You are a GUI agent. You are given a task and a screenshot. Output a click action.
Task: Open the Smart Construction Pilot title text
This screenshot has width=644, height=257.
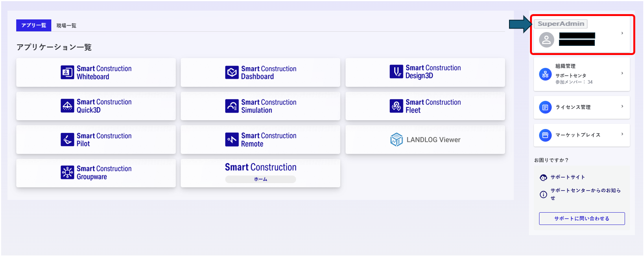coord(104,140)
